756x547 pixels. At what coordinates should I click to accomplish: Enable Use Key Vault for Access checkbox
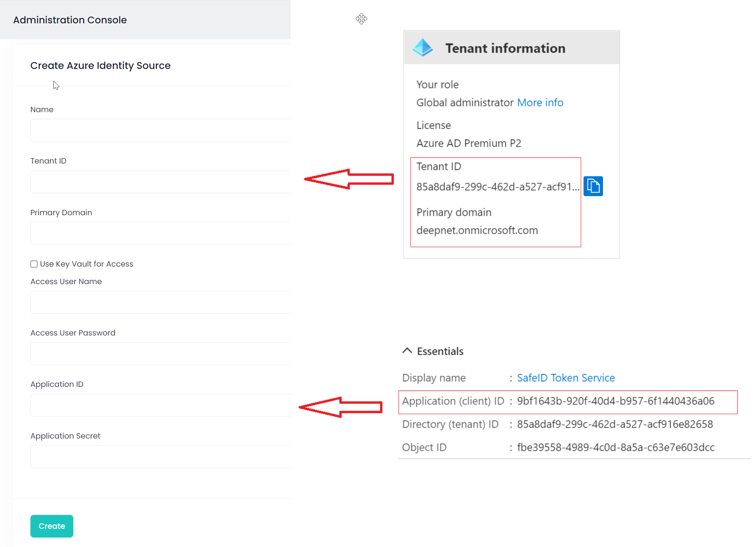[34, 264]
